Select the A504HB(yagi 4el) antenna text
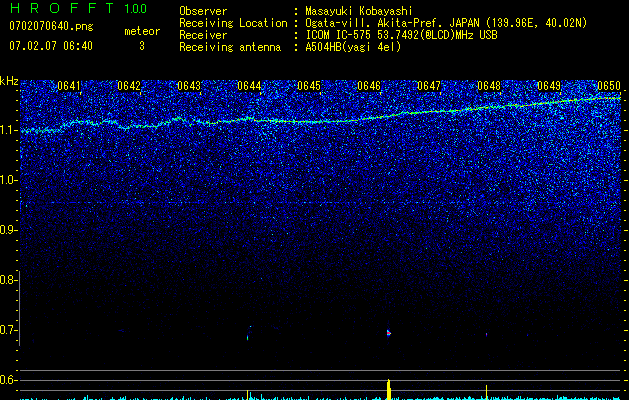 [353, 47]
